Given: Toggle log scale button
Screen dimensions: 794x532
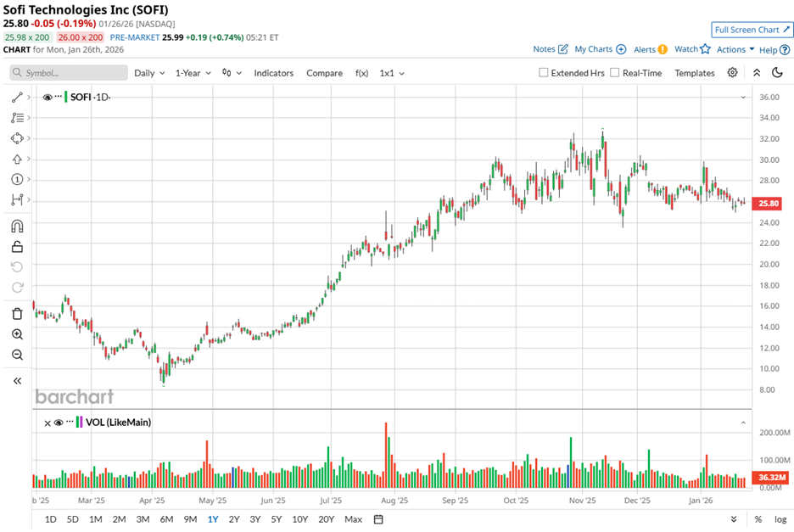Looking at the screenshot, I should (780, 519).
